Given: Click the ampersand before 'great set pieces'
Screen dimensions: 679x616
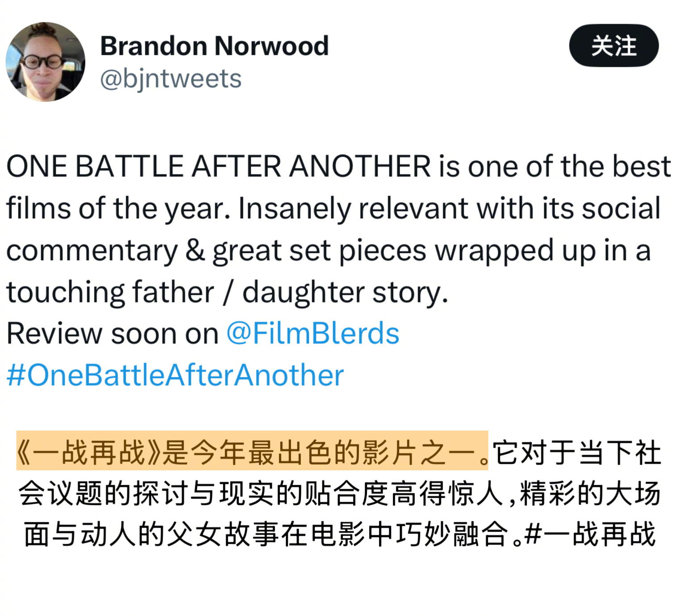Looking at the screenshot, I should (x=195, y=250).
